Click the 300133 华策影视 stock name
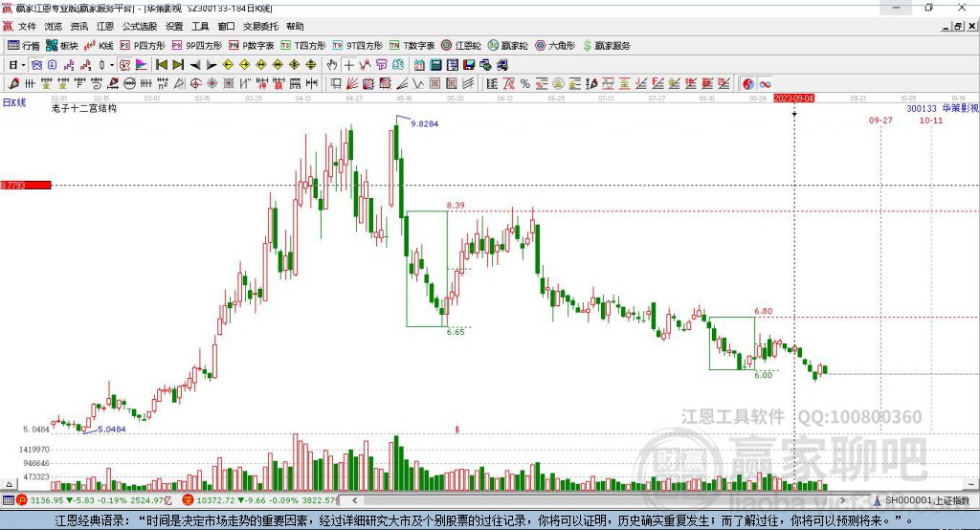Screen dimensions: 980x530 [943, 108]
